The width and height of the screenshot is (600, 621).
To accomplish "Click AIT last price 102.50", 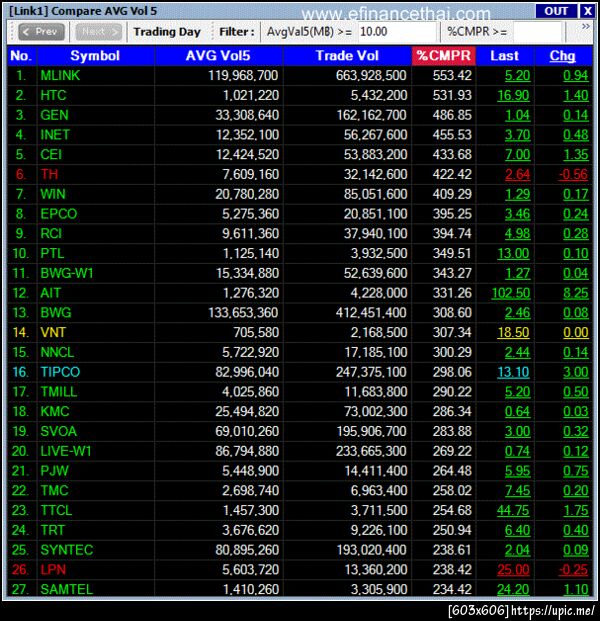I will click(511, 293).
